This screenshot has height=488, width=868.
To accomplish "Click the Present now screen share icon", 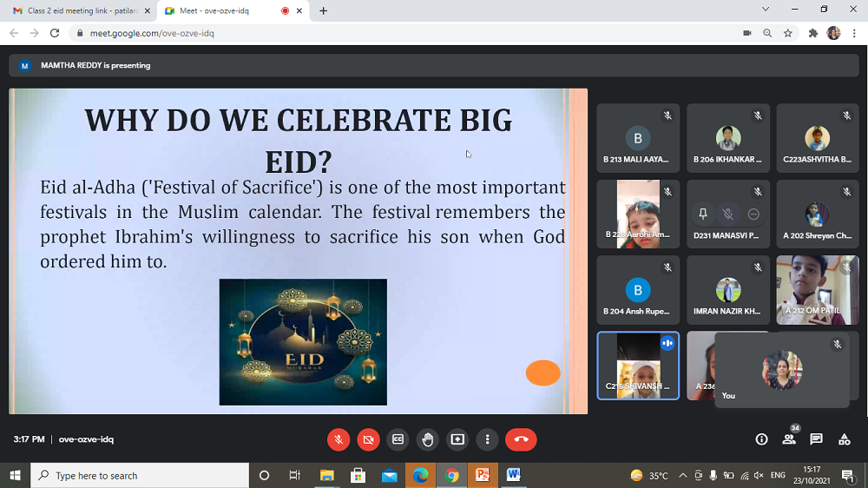I will click(x=457, y=439).
